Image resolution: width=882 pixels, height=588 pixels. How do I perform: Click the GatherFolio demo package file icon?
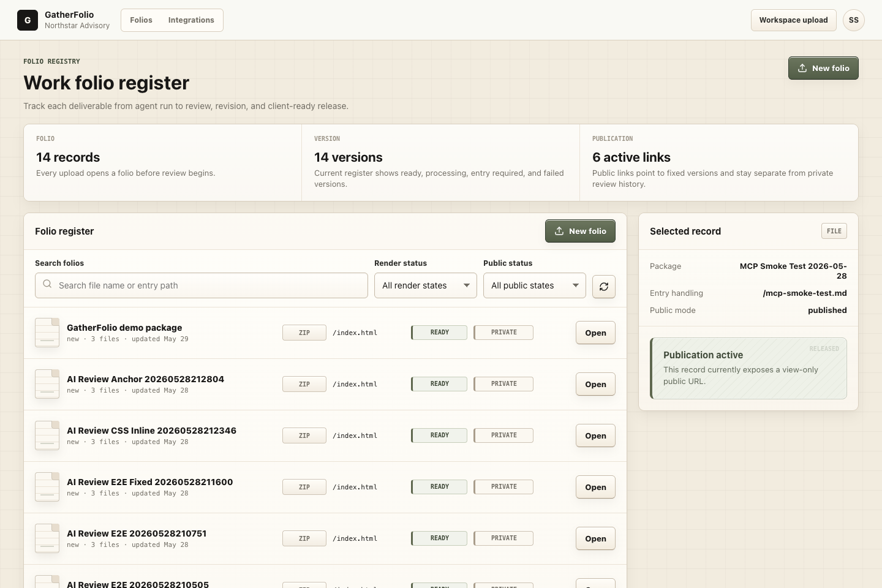click(47, 333)
